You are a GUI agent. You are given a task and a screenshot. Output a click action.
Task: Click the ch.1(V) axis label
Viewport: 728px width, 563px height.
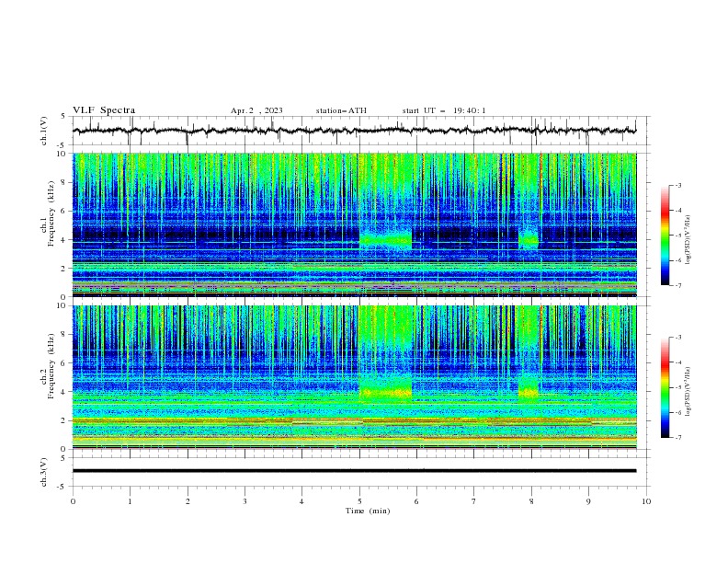(x=44, y=131)
